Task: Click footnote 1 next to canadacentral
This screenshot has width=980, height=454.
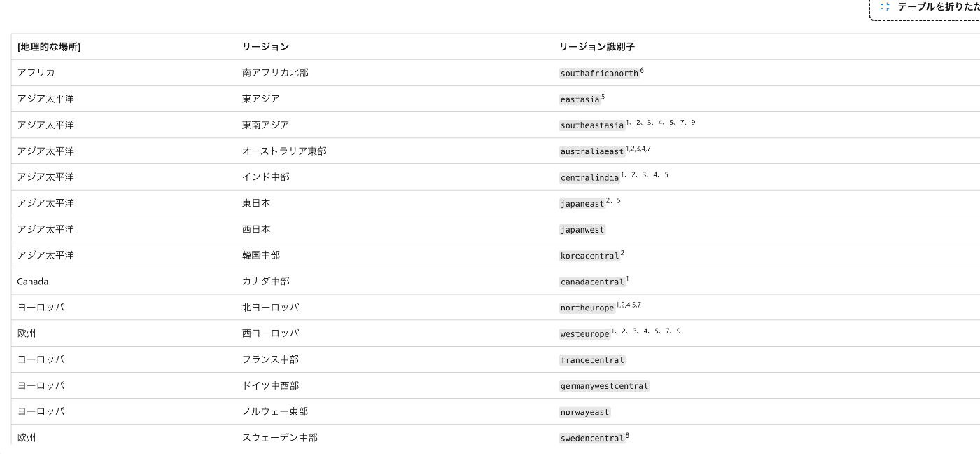Action: click(627, 279)
